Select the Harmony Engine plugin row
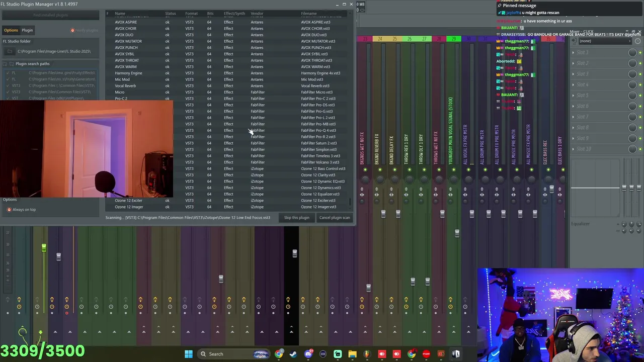The width and height of the screenshot is (644, 362). [x=227, y=73]
